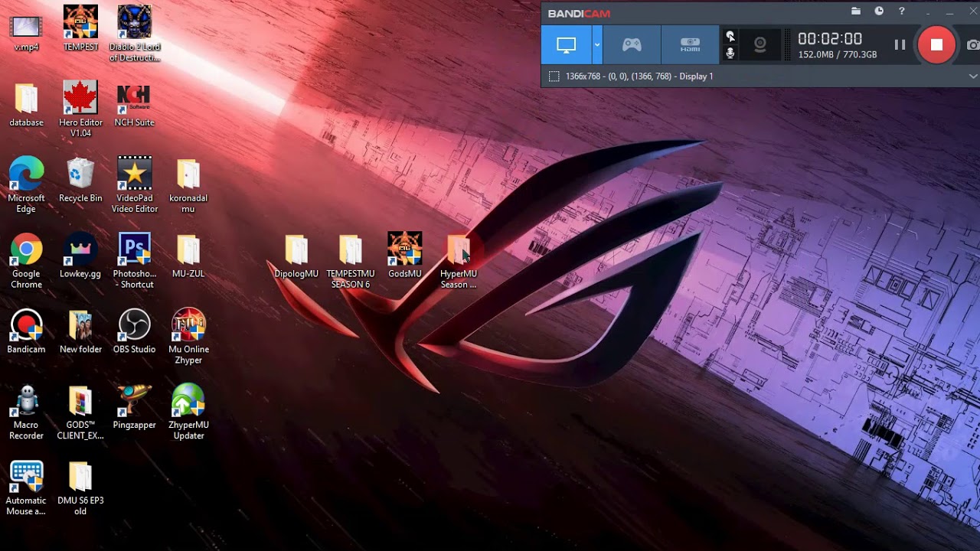Click the 1366x768 Display 1 capture area text
Screen dimensions: 980x551
[x=639, y=77]
